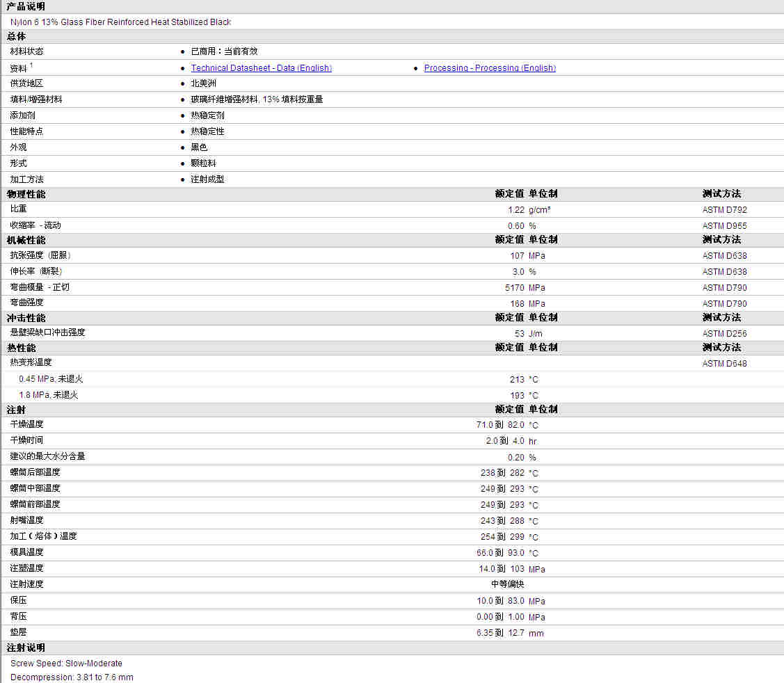This screenshot has height=683, width=784.
Task: Click the '背压' row label
Action: [18, 616]
